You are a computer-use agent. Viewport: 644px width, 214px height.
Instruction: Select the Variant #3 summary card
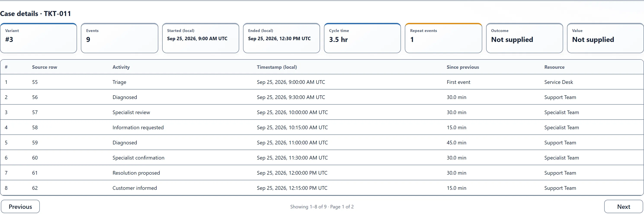(x=38, y=38)
